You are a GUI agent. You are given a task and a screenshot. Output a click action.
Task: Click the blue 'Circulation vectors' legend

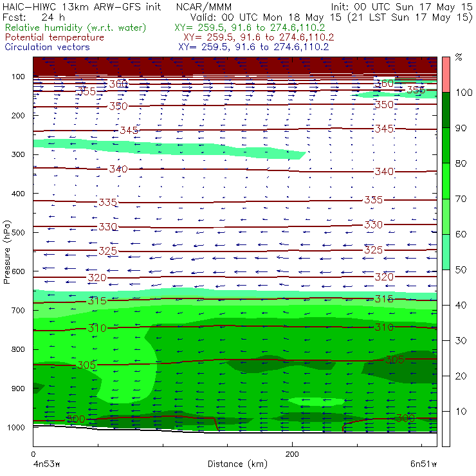click(48, 47)
